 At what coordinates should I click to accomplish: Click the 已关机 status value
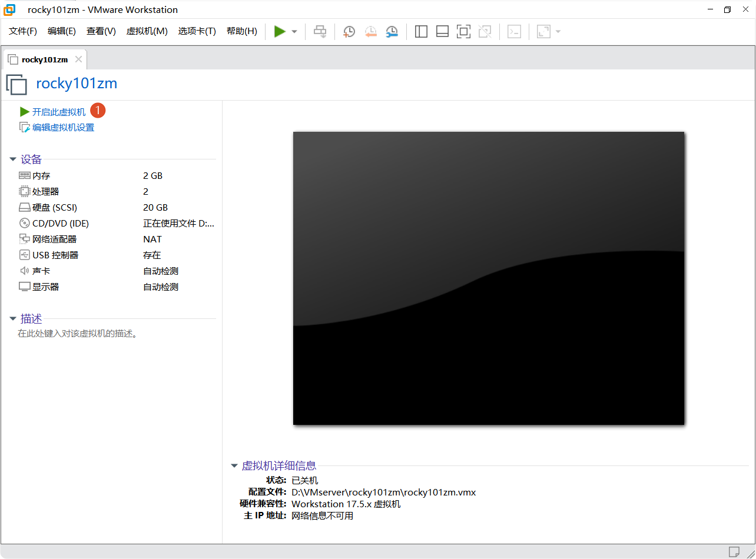tap(305, 481)
